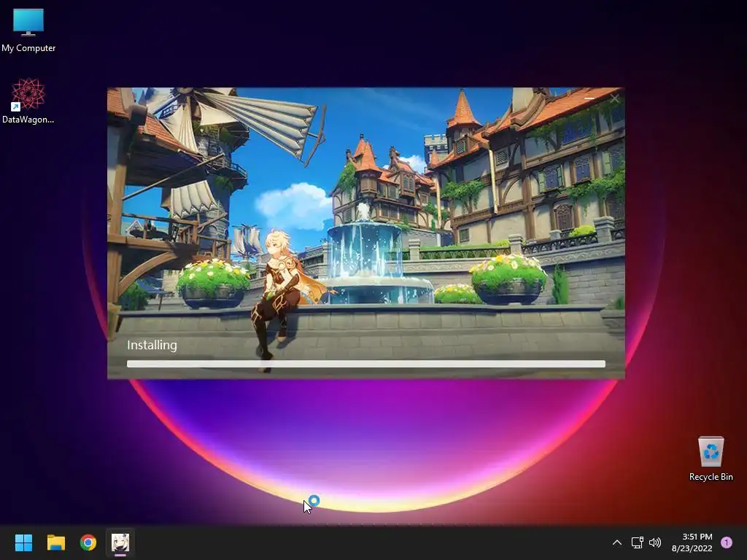Close the installer window

click(614, 98)
